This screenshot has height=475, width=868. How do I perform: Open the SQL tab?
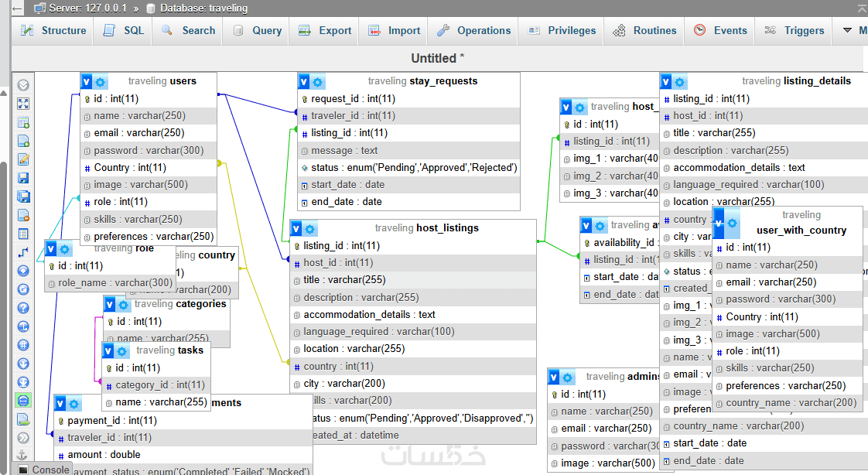pos(124,30)
